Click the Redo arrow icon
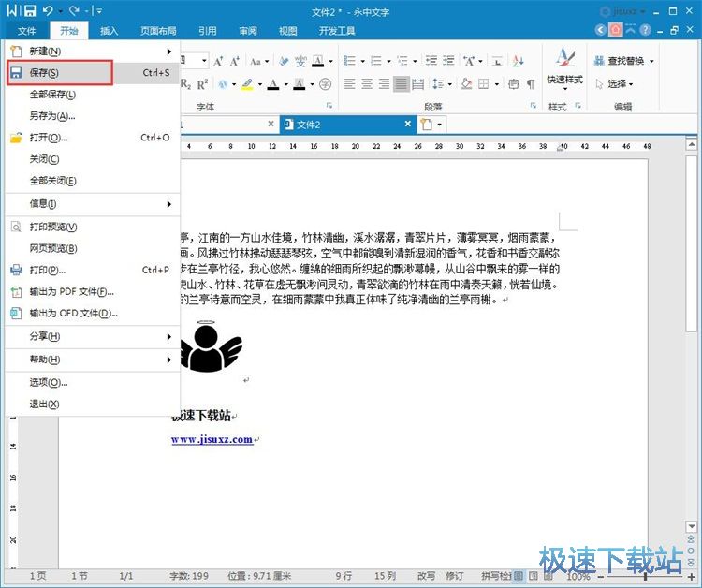Viewport: 702px width, 588px height. (x=74, y=10)
